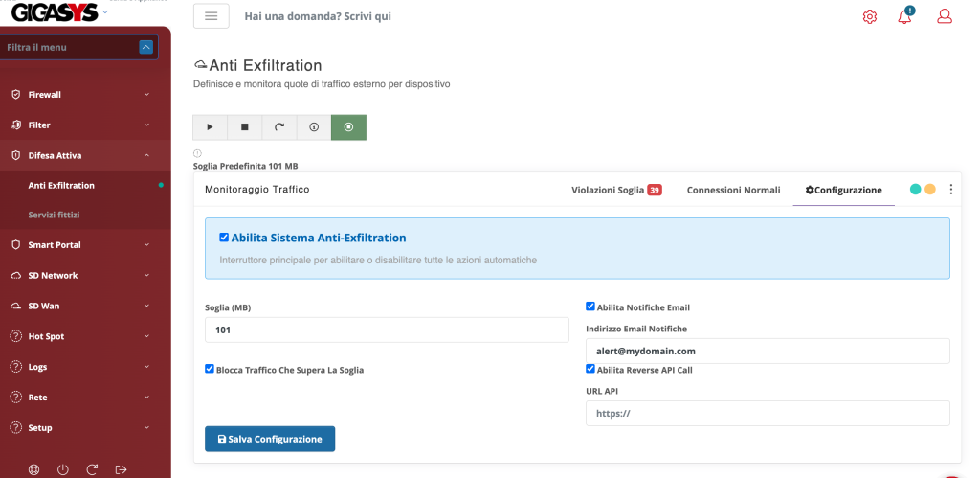Expand the Filter menu chevron
980x478 pixels.
(x=146, y=125)
